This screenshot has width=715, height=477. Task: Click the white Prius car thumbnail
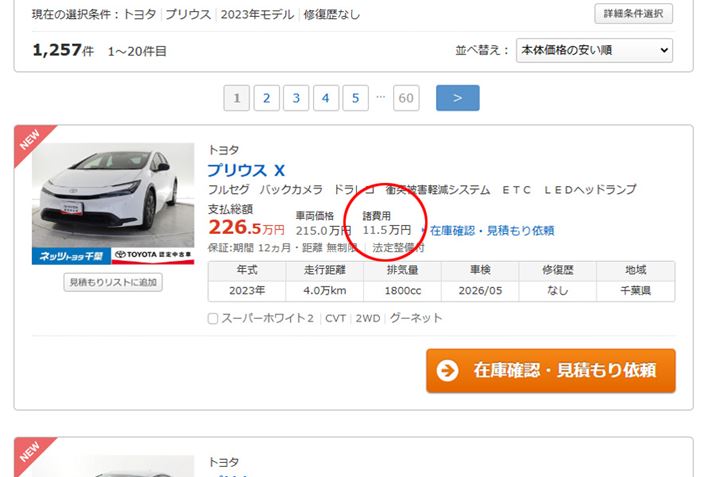click(113, 195)
